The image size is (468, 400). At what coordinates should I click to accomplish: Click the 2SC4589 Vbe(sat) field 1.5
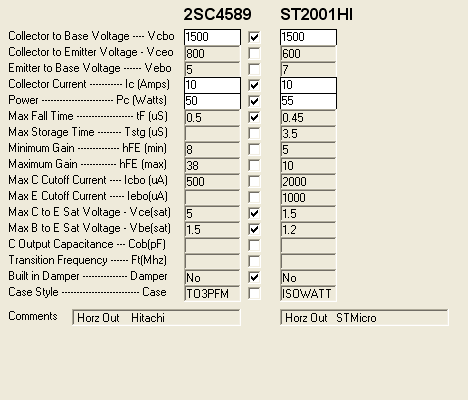tap(212, 229)
